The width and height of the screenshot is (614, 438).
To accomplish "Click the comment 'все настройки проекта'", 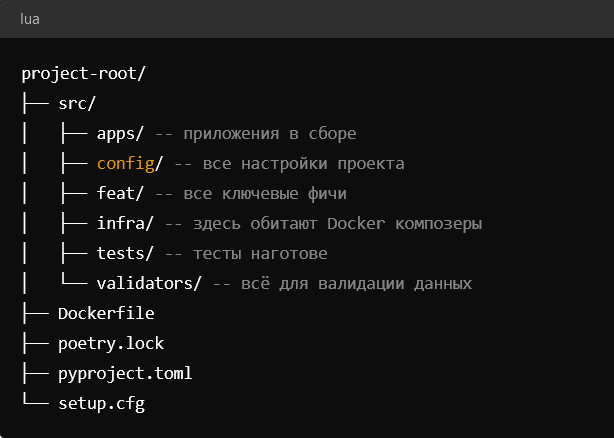I will click(303, 164).
